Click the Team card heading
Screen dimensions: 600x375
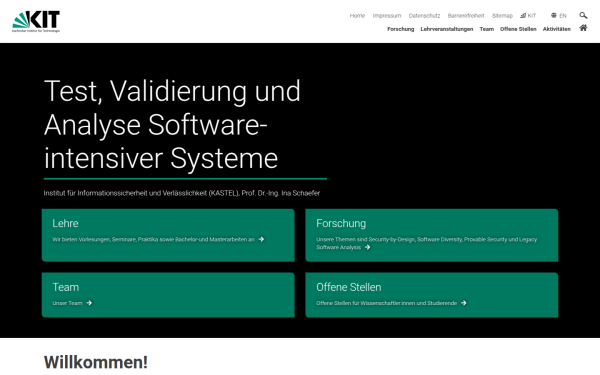coord(65,287)
